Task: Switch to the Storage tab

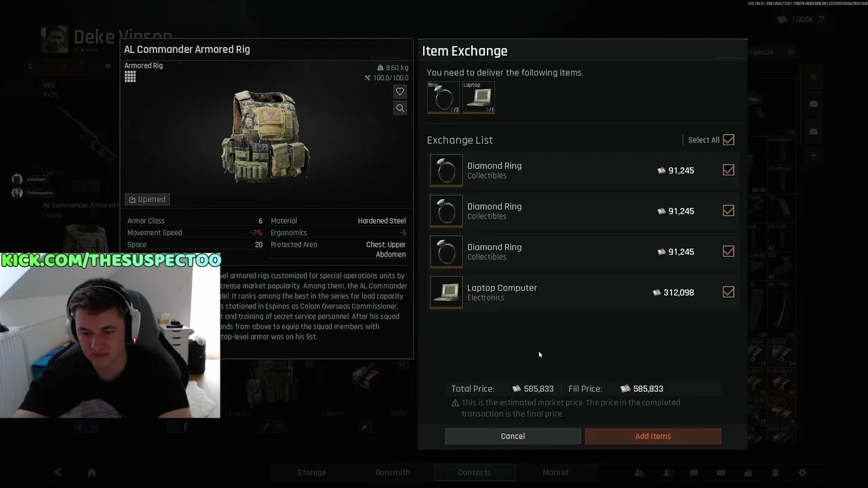Action: [311, 472]
